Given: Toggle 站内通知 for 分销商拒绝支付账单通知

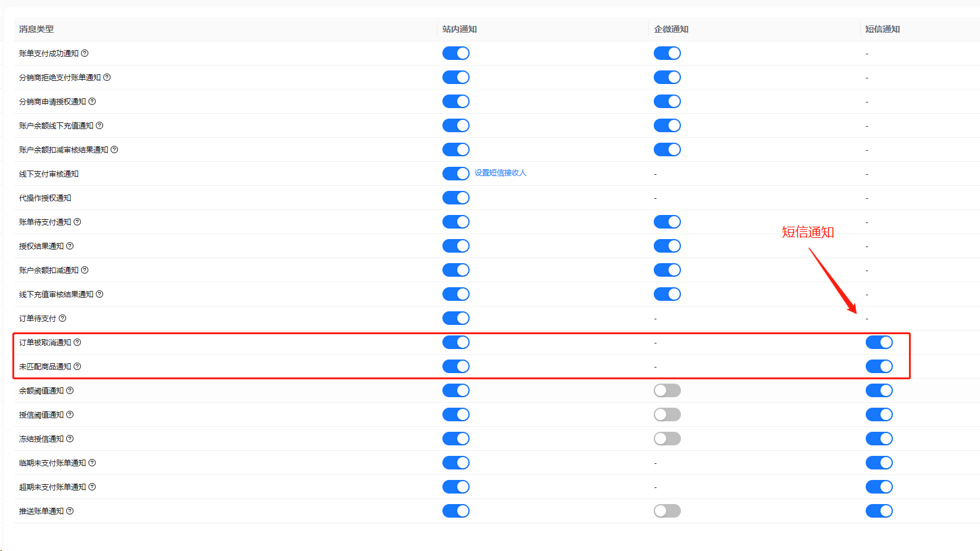Looking at the screenshot, I should pos(456,77).
